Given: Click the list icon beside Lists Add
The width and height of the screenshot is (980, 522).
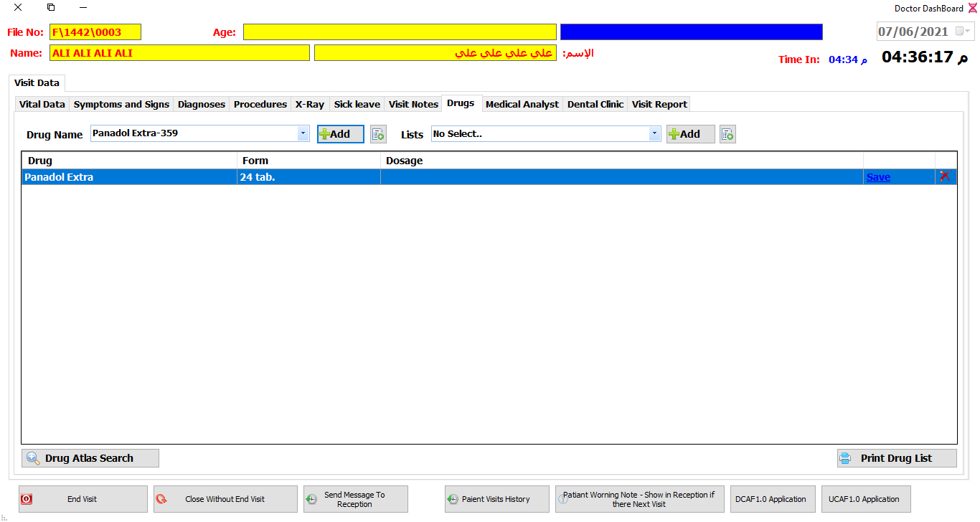Looking at the screenshot, I should [727, 134].
